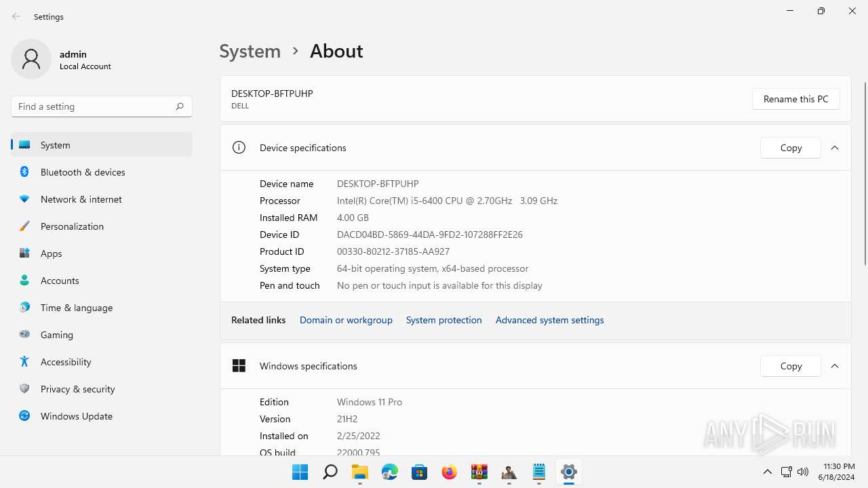This screenshot has width=868, height=488.
Task: Click the Windows logo beside Windows specifications
Action: pos(239,365)
